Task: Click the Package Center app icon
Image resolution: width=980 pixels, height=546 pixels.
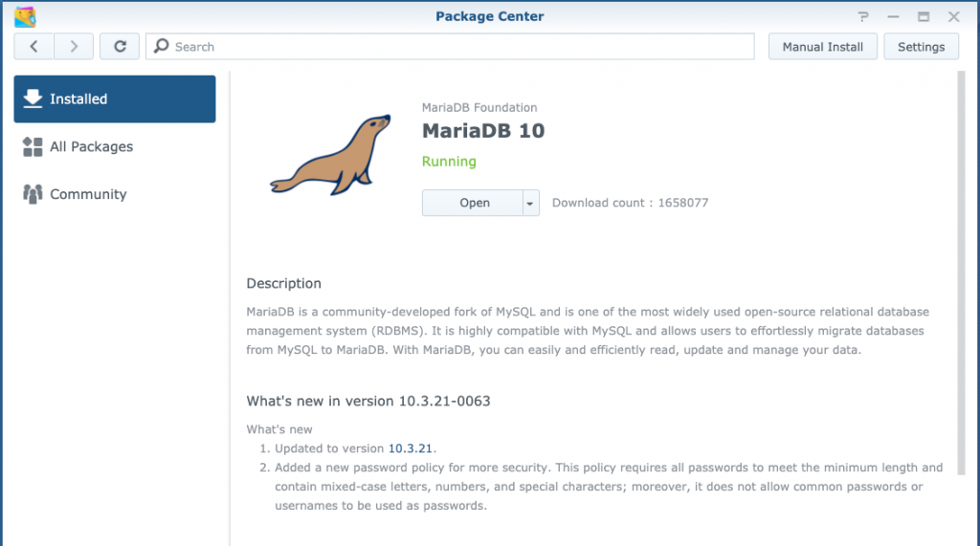Action: (25, 17)
